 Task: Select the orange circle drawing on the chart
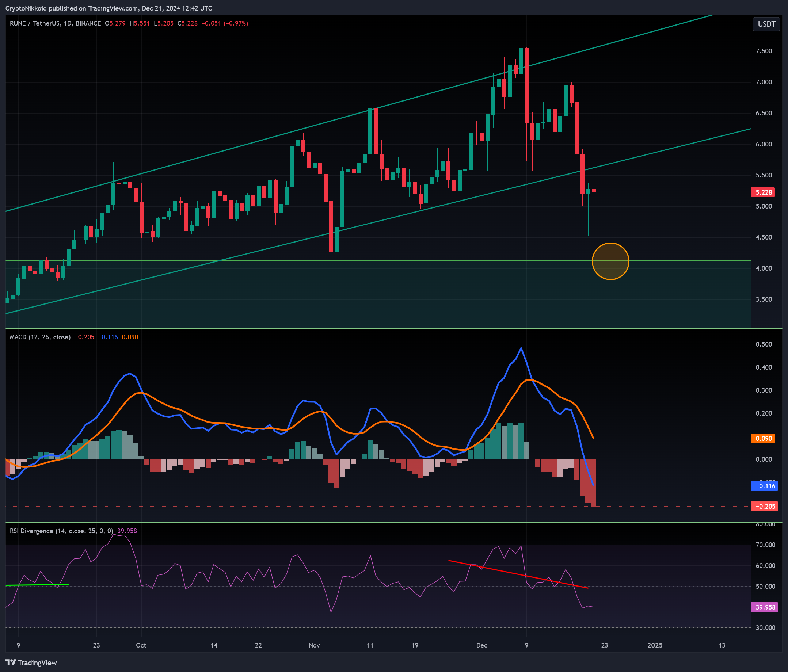610,261
